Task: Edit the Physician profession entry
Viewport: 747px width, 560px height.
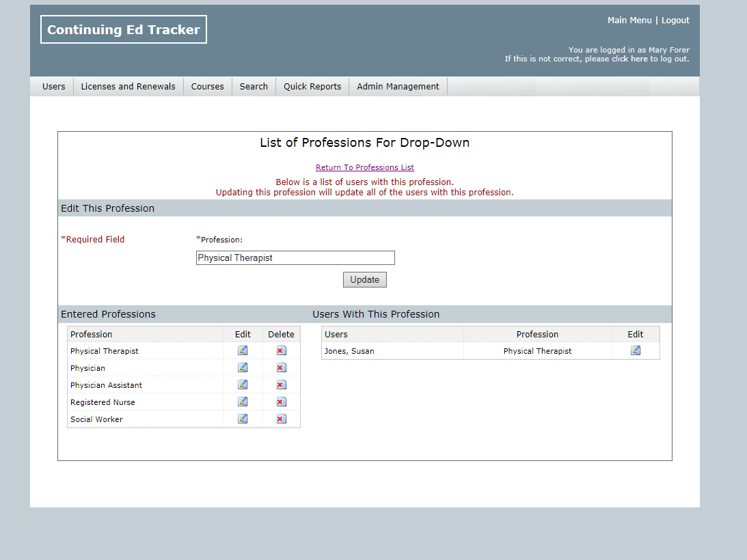Action: (243, 367)
